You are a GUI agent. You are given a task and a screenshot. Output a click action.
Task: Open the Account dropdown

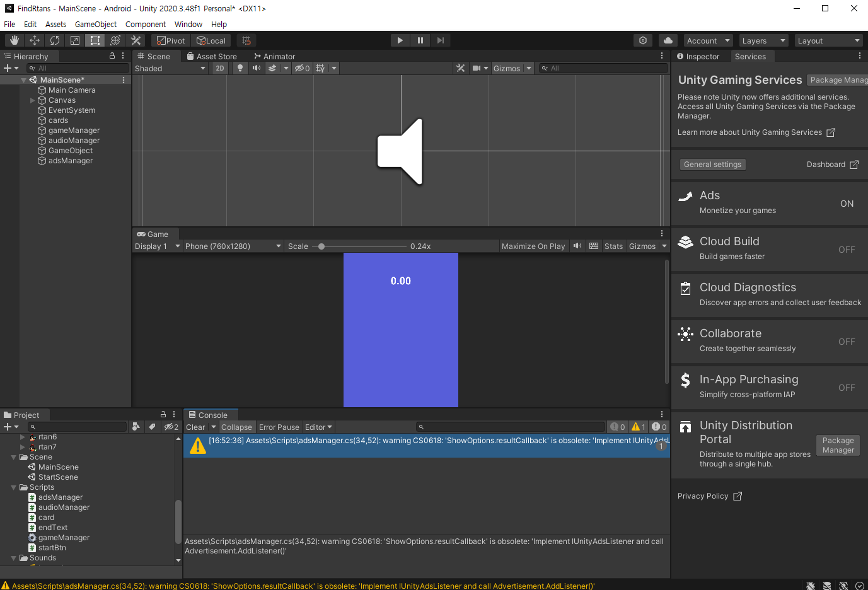(708, 40)
